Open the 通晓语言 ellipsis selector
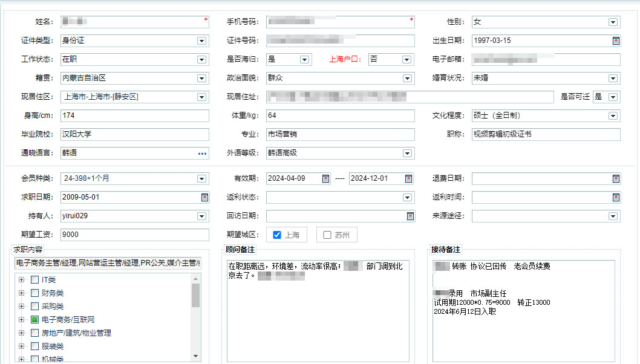 click(202, 154)
